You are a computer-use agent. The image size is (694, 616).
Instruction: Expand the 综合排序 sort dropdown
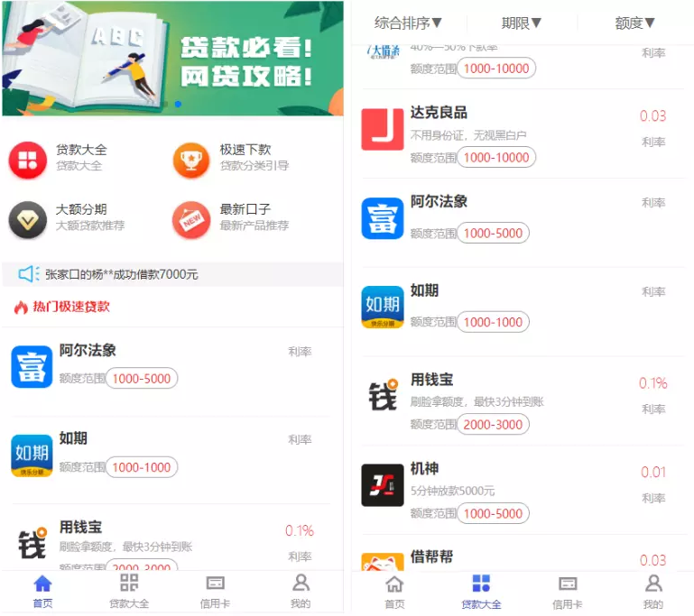click(408, 23)
